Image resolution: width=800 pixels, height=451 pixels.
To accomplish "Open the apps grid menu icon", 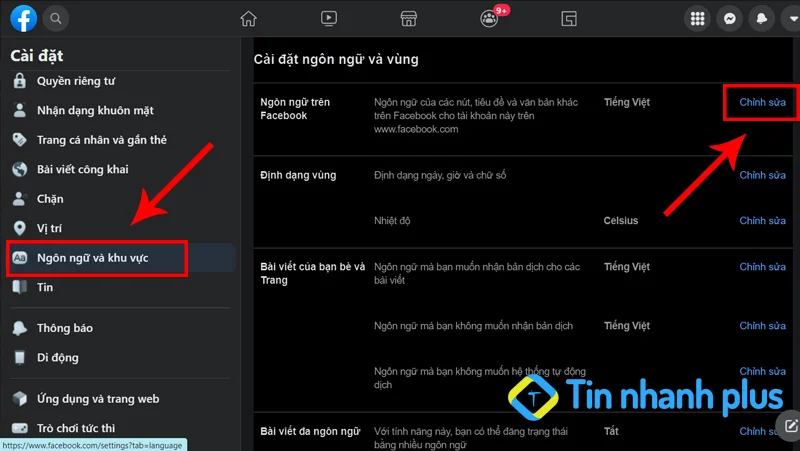I will point(697,18).
